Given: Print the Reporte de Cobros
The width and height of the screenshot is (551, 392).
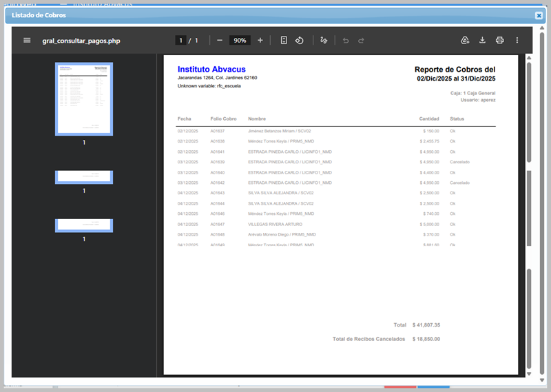Looking at the screenshot, I should tap(500, 41).
